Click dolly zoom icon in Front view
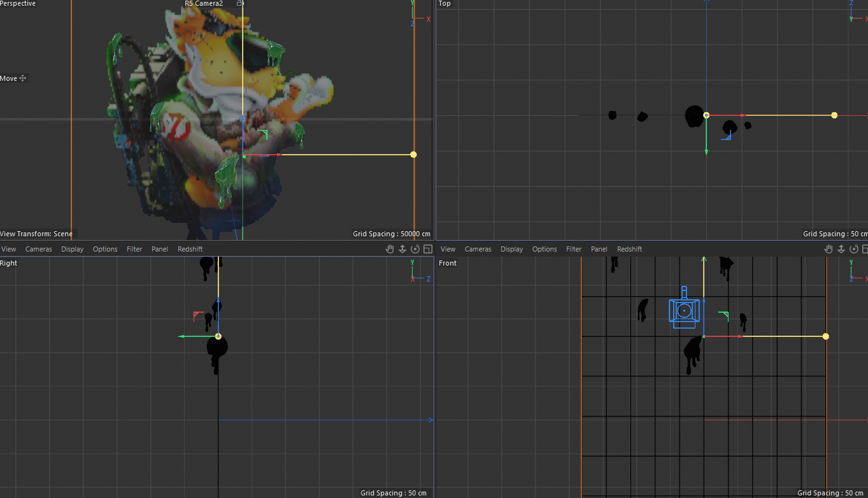The image size is (868, 498). (842, 249)
